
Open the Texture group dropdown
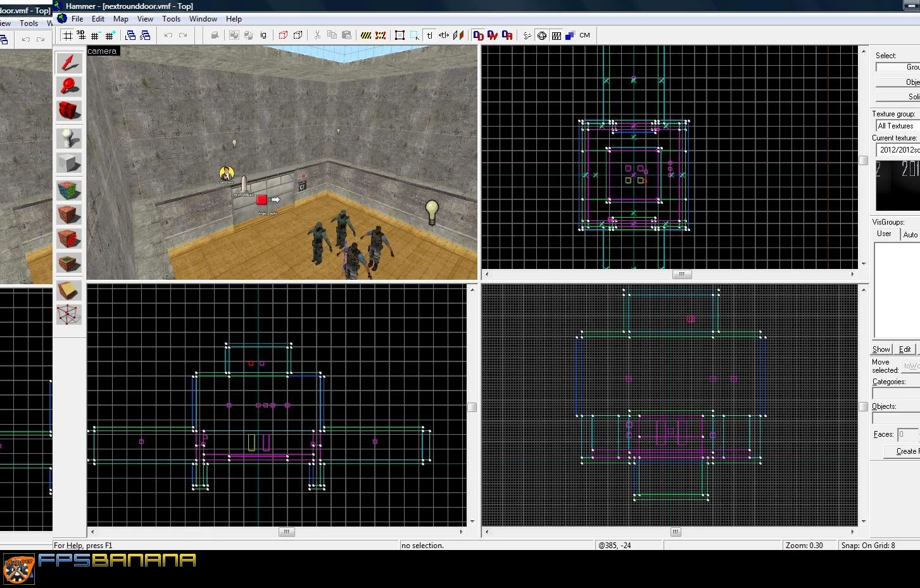[898, 126]
